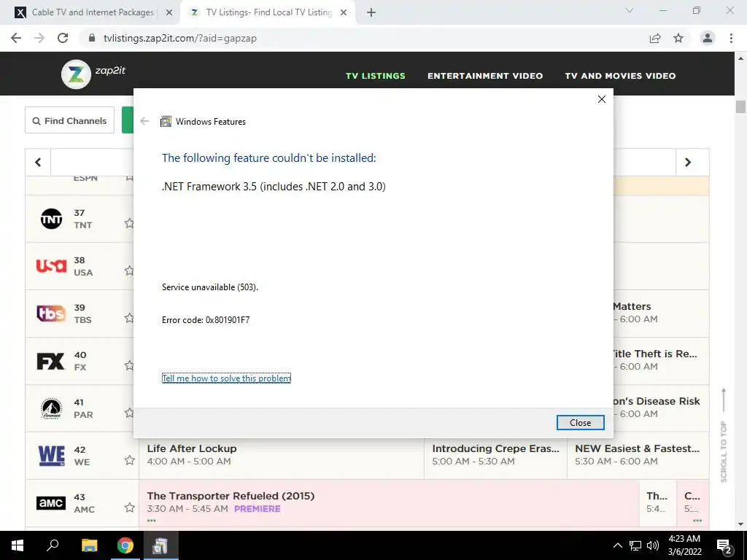Switch to Cable TV and Internet Packages tab
This screenshot has height=560, width=747.
(90, 12)
